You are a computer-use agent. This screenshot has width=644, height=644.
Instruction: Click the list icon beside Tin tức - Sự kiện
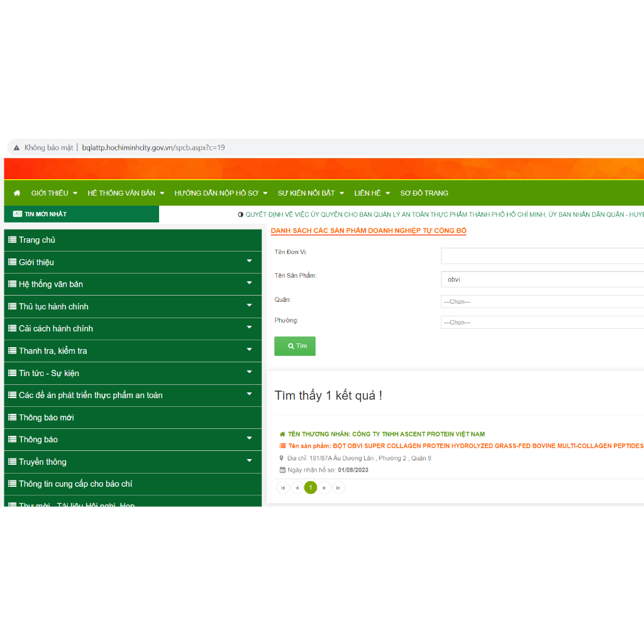click(13, 372)
